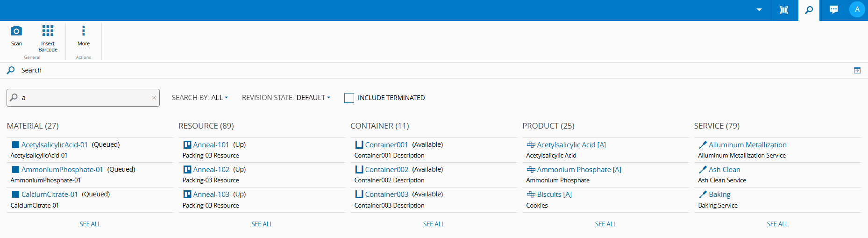Click the magnifier search icon in header

pos(809,10)
